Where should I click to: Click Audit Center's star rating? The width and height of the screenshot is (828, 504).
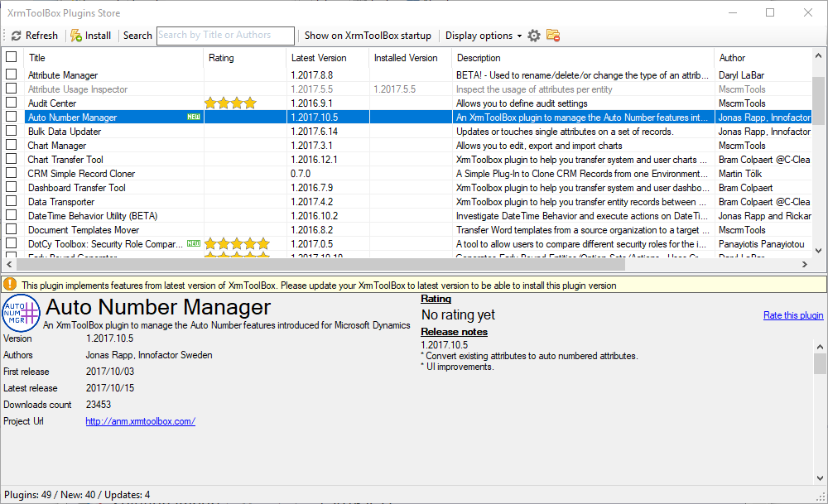click(x=230, y=103)
